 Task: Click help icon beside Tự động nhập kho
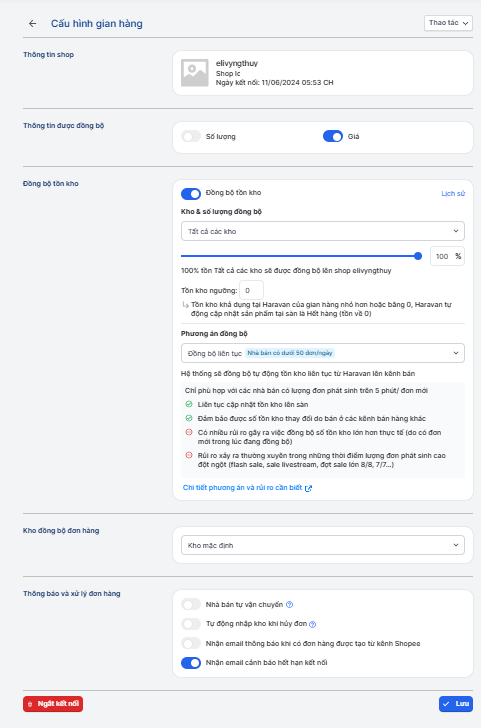pos(312,624)
